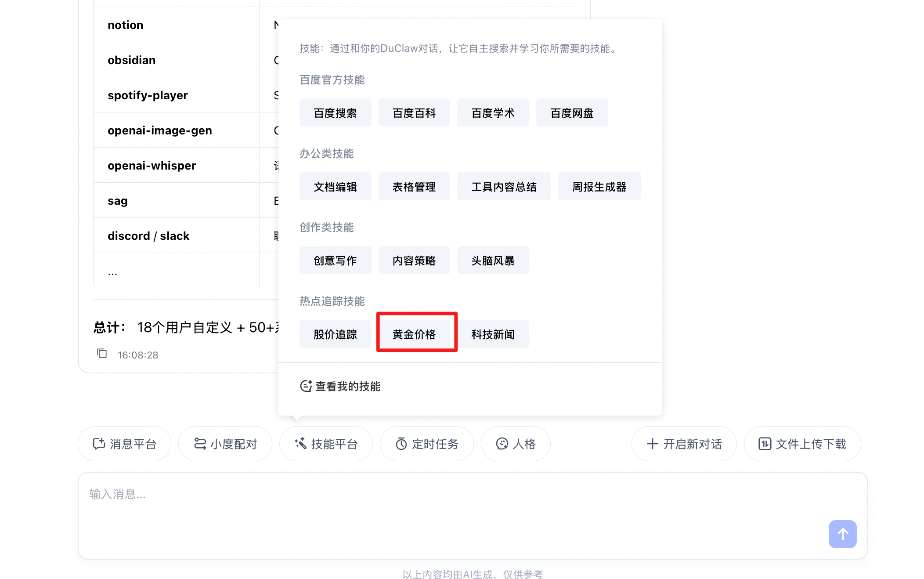Click the copy message icon beside timestamp
The width and height of the screenshot is (924, 579).
[x=102, y=354]
